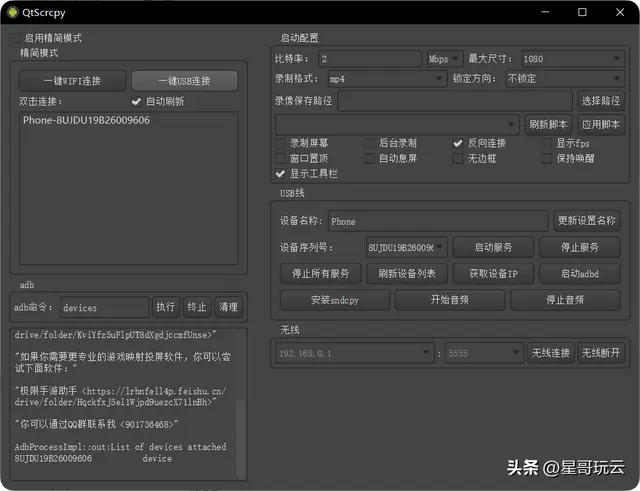Expand the script selection dropdown
The width and height of the screenshot is (640, 491).
point(397,124)
